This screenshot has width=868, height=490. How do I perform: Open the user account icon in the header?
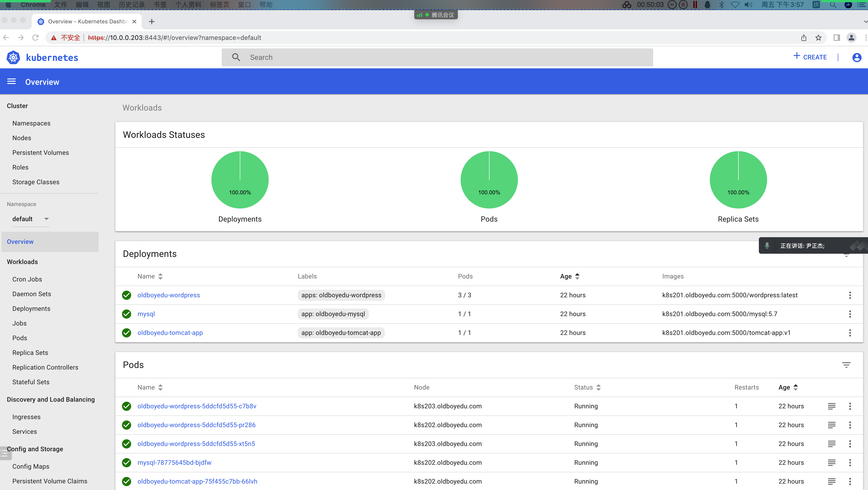pyautogui.click(x=857, y=57)
